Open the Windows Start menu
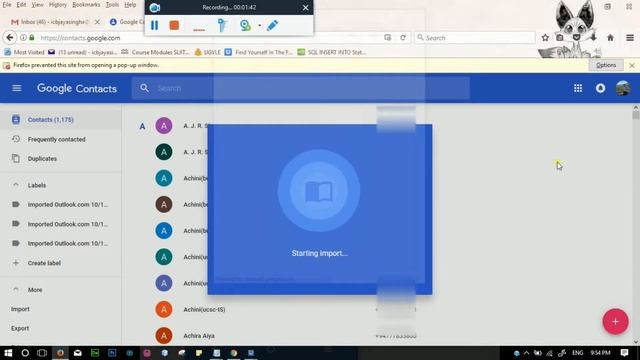This screenshot has height=360, width=640. tap(8, 353)
